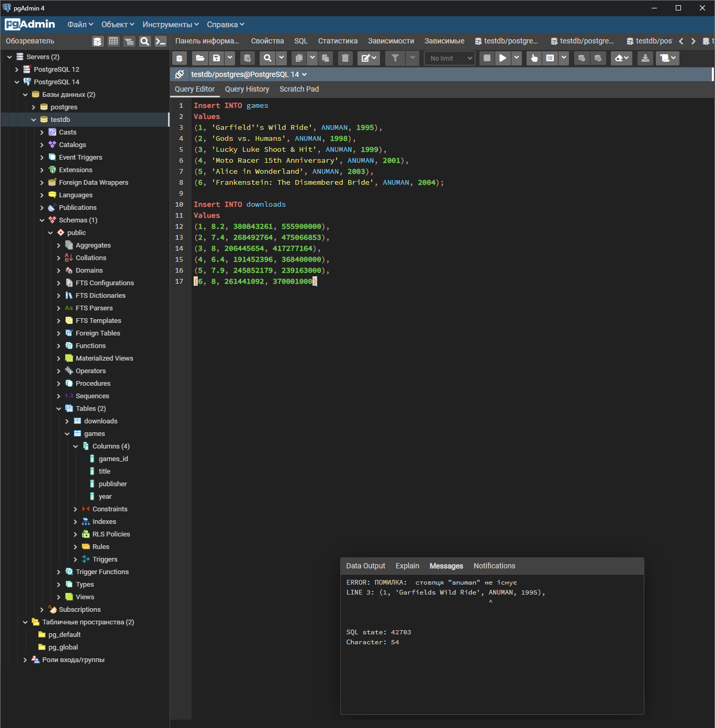Click the Clear eraser icon
Viewport: 715px width, 728px height.
[621, 58]
